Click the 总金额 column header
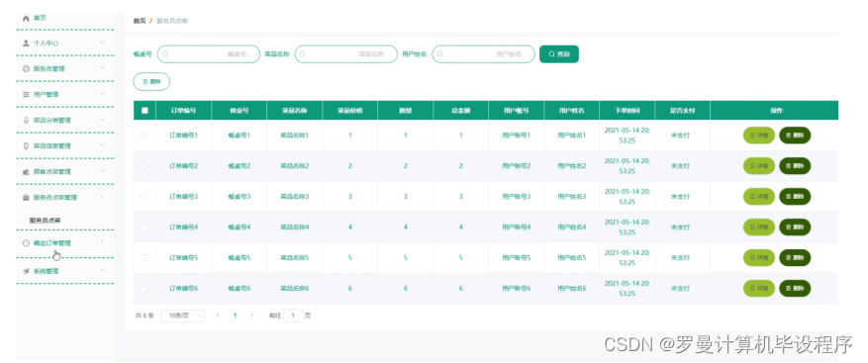The width and height of the screenshot is (868, 363). [460, 110]
